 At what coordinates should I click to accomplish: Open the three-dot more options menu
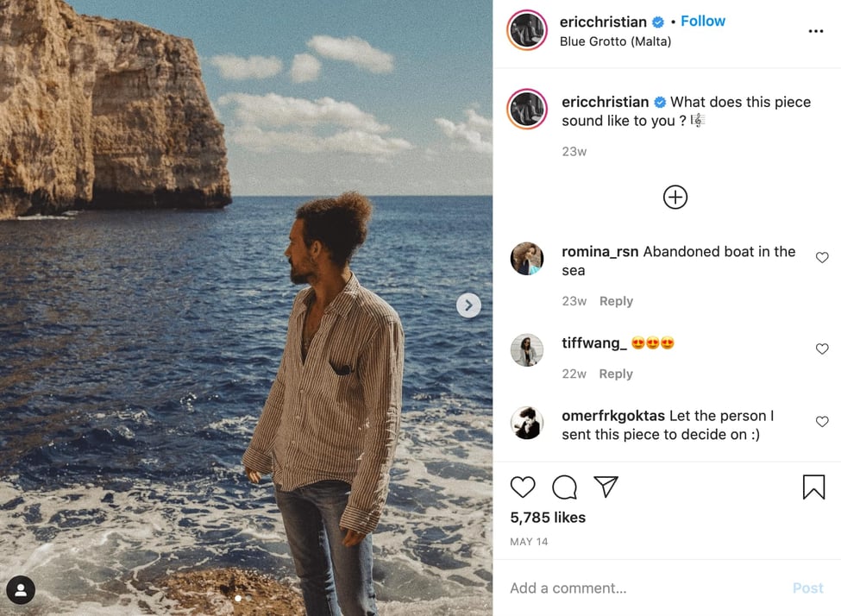[816, 31]
